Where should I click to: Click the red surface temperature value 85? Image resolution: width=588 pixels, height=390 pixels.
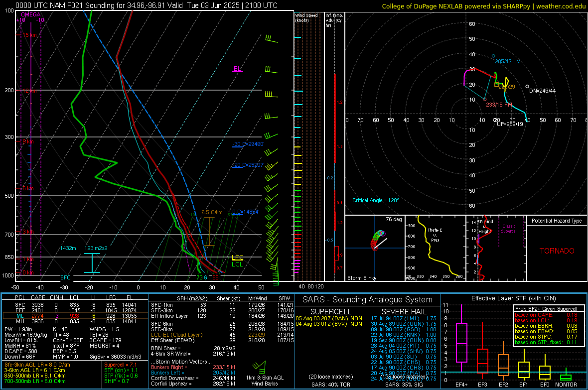[x=215, y=277]
